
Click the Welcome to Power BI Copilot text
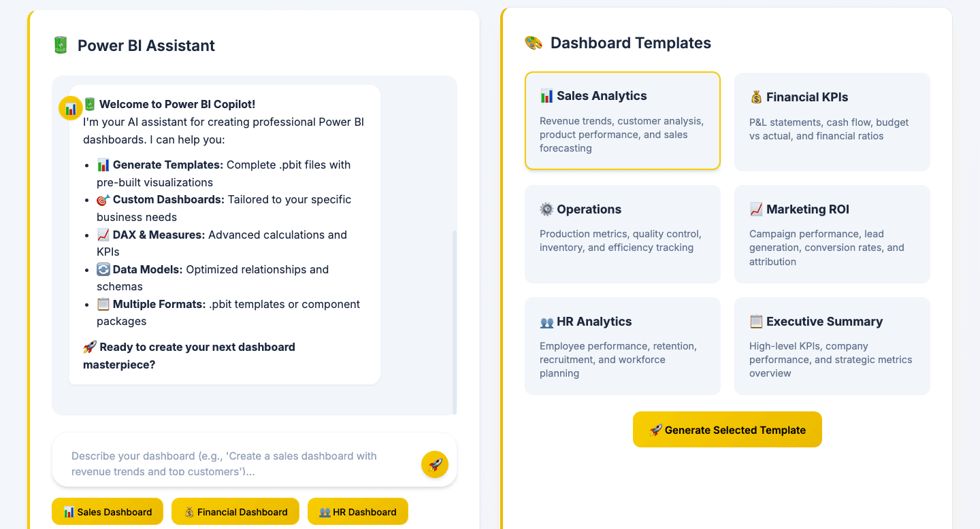coord(177,104)
